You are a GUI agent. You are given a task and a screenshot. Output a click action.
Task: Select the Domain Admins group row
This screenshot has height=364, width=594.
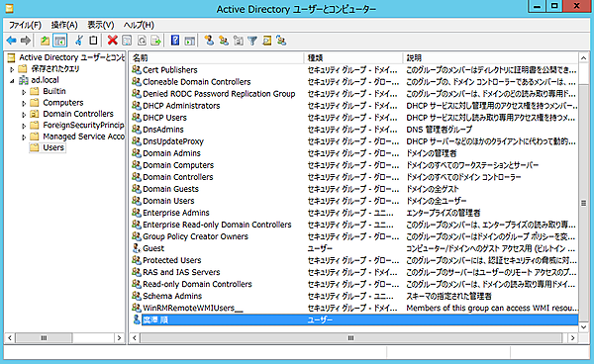tap(354, 153)
